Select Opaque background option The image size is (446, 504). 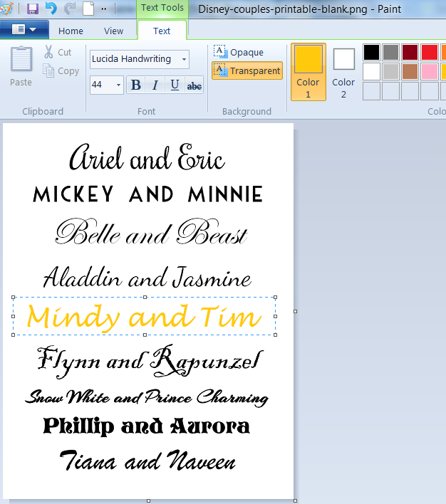click(239, 52)
